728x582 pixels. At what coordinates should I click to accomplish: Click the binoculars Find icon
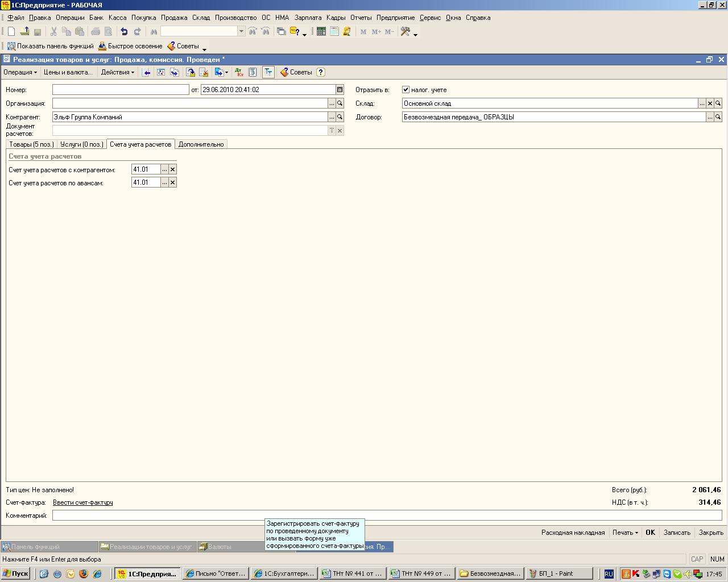coord(154,32)
